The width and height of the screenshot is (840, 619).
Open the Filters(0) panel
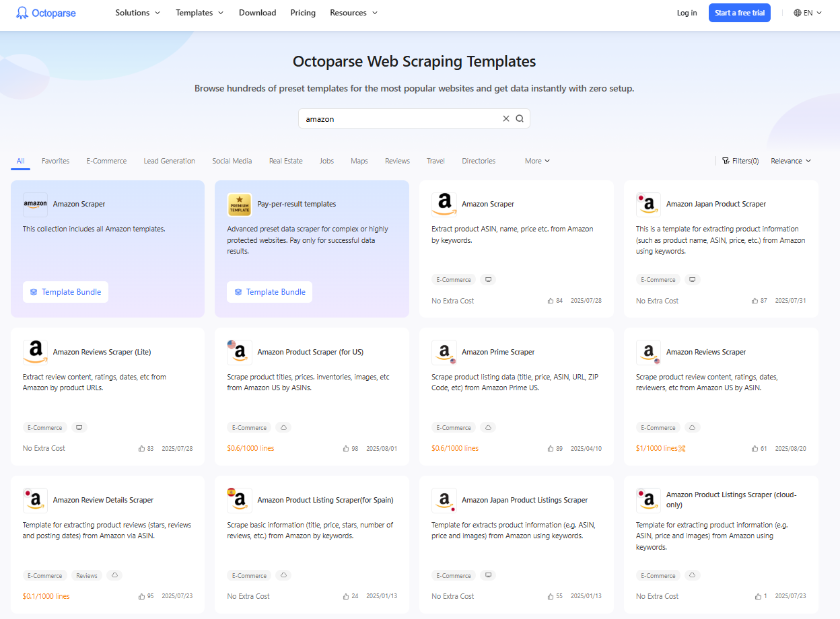[740, 161]
